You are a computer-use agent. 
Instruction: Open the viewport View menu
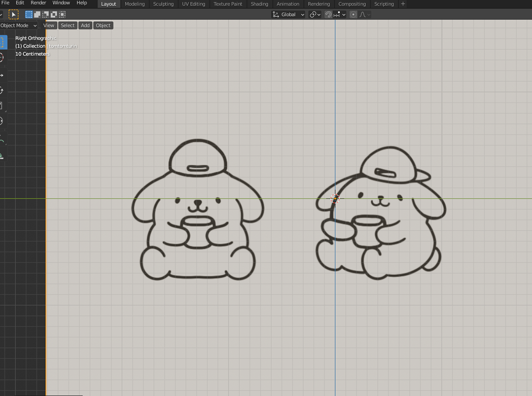[49, 26]
